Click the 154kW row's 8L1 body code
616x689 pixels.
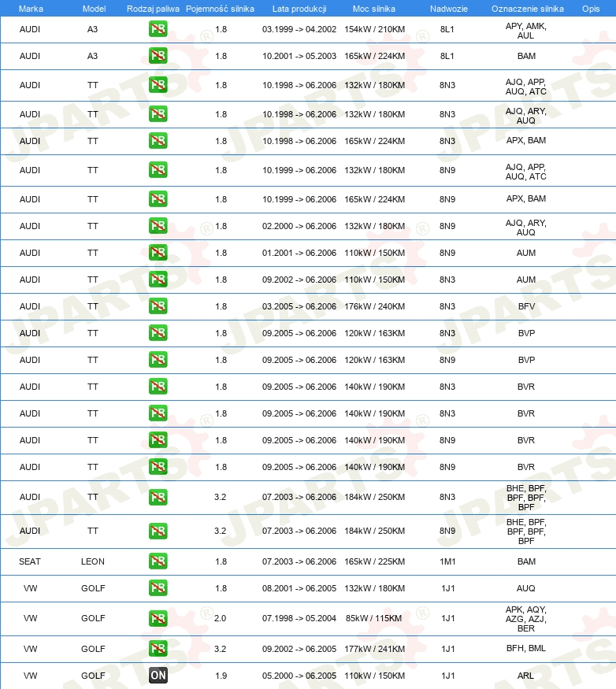pyautogui.click(x=447, y=29)
